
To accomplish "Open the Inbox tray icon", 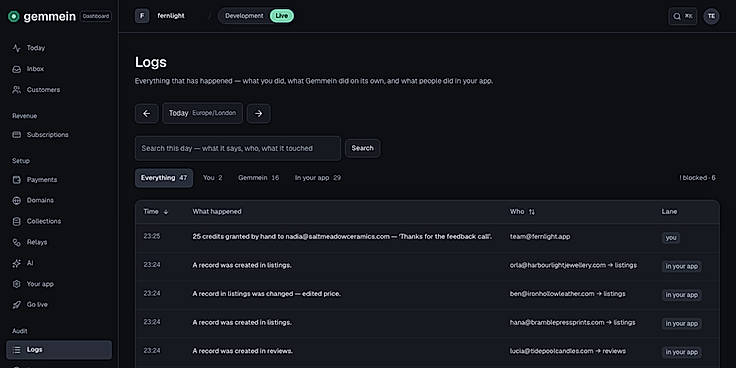I will [16, 69].
